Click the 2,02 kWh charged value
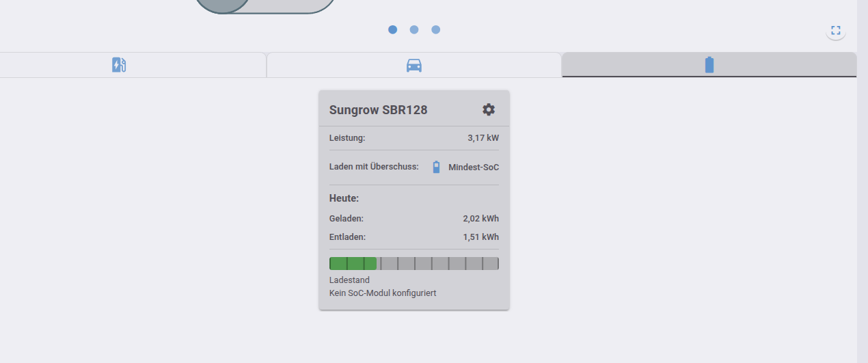The height and width of the screenshot is (363, 868). coord(481,219)
